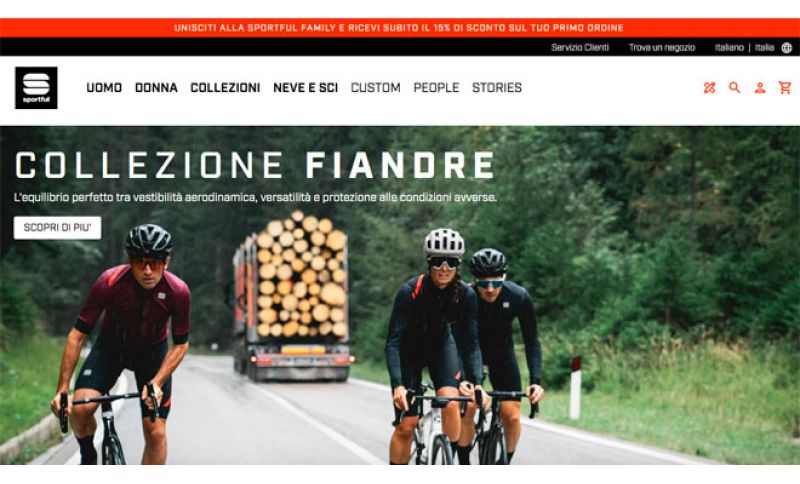This screenshot has height=484, width=800.
Task: Open the search magnifier icon
Action: (x=734, y=88)
